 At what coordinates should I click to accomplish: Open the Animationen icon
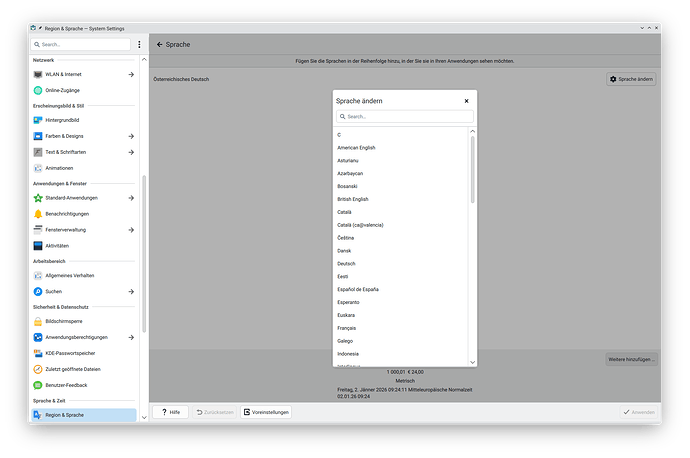[38, 168]
